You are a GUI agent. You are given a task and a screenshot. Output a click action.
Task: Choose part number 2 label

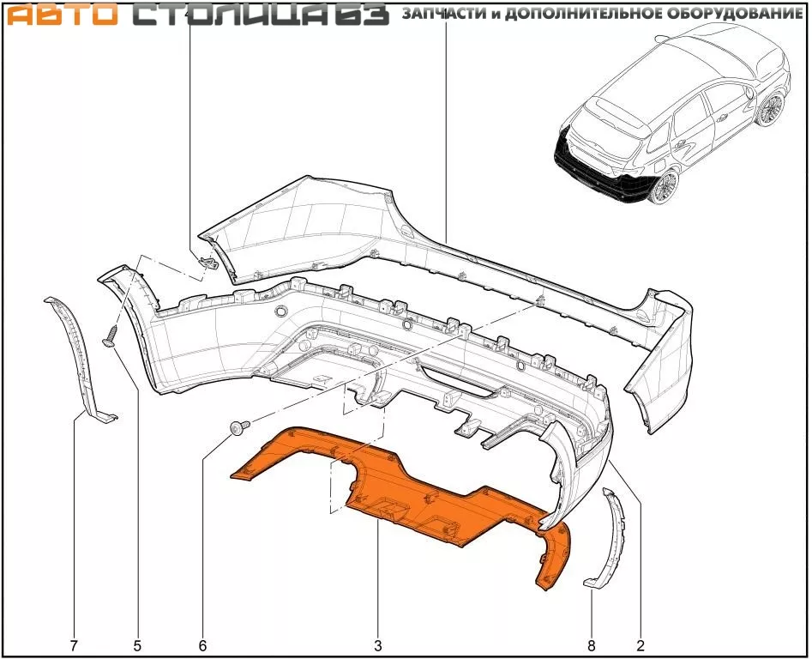[640, 644]
